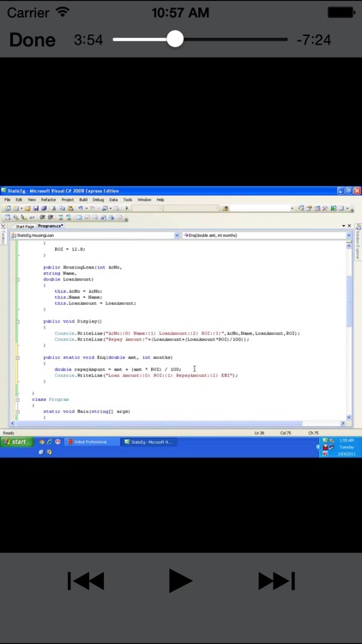Click the 'static void Main(string[] args)' line
Viewport: 362px width, 644px height.
(x=87, y=411)
